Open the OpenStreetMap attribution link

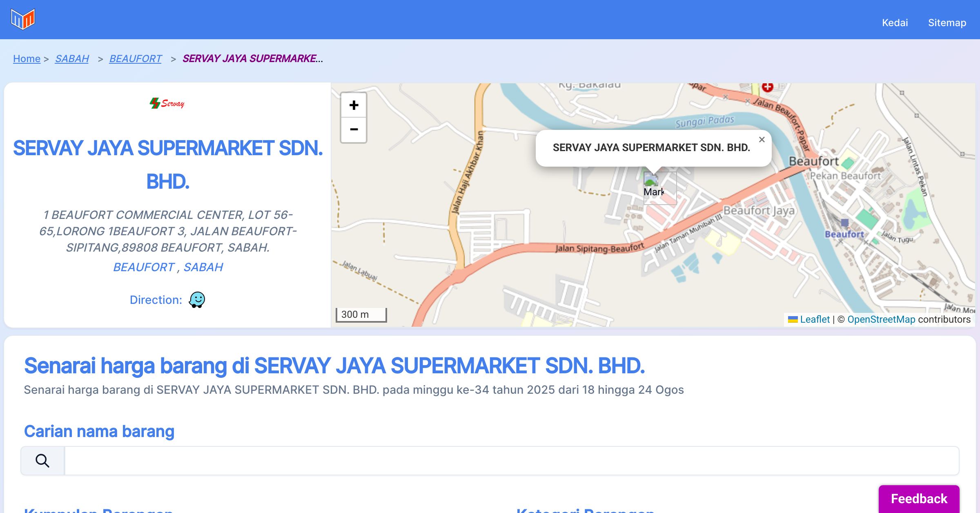tap(881, 319)
